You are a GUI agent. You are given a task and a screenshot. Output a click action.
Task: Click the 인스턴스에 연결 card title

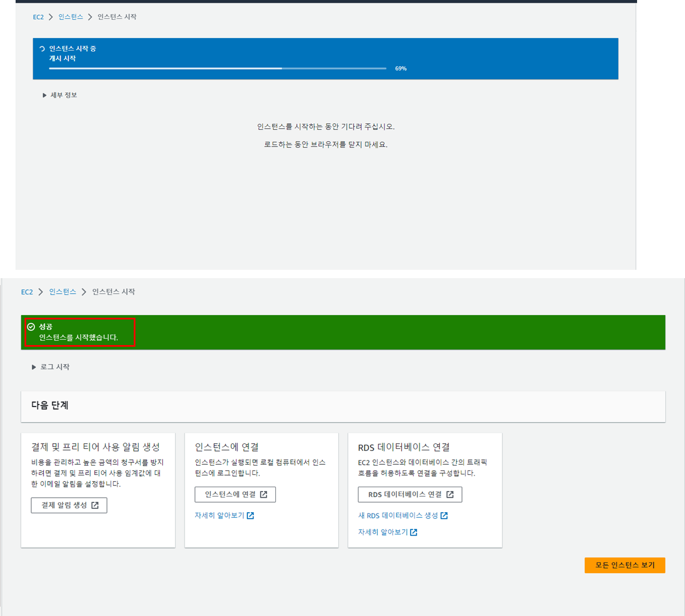coord(227,447)
